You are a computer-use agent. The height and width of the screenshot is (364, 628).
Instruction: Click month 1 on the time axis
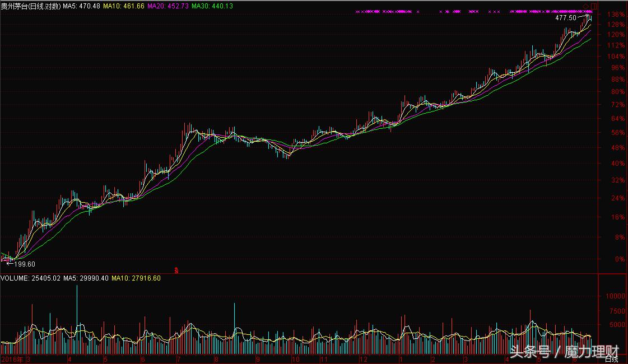point(401,359)
